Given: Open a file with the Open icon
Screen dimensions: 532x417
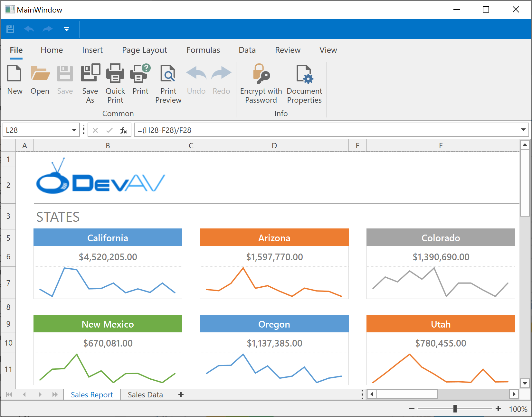Looking at the screenshot, I should (40, 73).
